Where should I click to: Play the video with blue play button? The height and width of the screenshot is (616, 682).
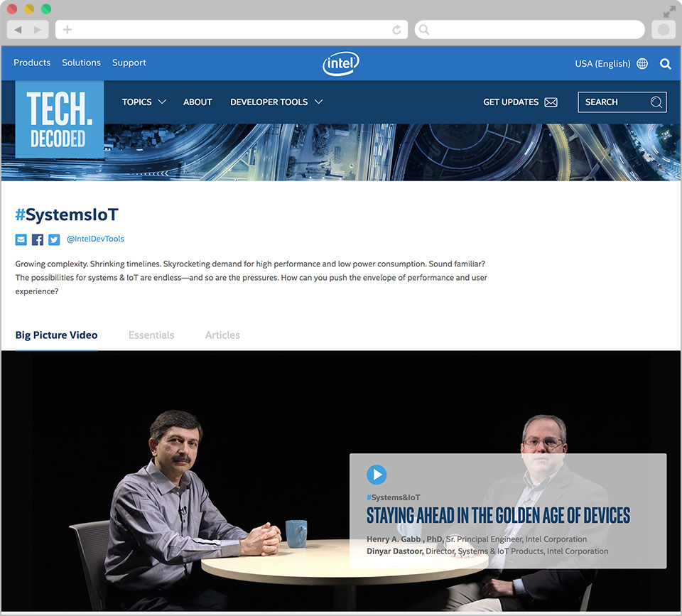coord(377,475)
